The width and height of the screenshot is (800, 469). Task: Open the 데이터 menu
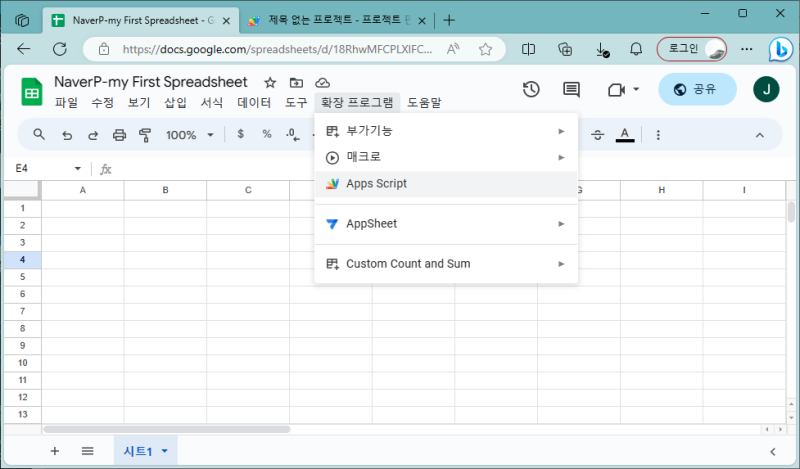click(254, 103)
